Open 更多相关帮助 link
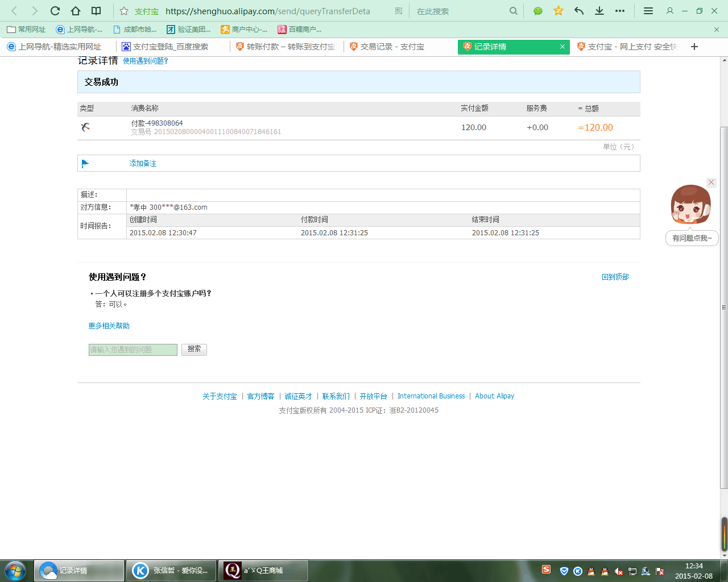The height and width of the screenshot is (582, 728). pyautogui.click(x=109, y=326)
